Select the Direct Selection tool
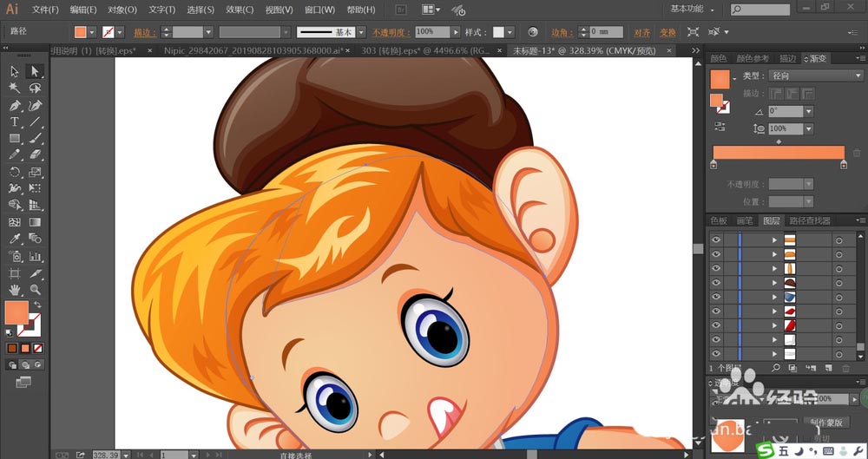 pos(35,71)
